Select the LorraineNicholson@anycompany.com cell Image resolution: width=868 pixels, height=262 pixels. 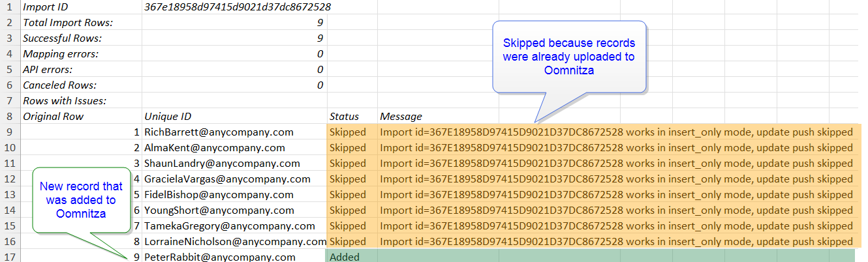pyautogui.click(x=234, y=241)
